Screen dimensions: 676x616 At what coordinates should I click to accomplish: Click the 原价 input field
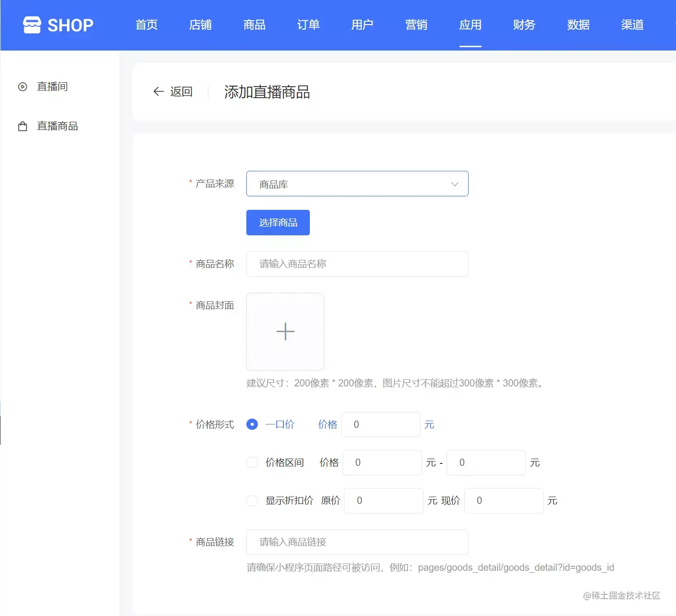pyautogui.click(x=383, y=500)
